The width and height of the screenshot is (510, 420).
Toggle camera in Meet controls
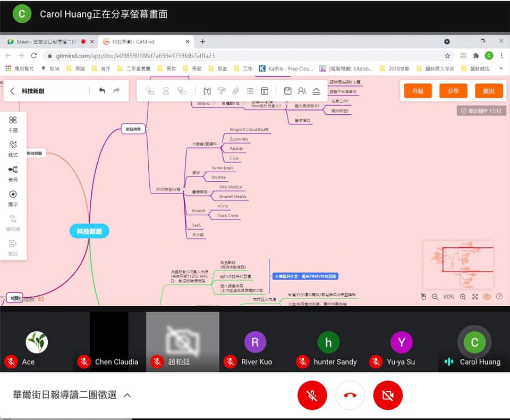click(388, 395)
